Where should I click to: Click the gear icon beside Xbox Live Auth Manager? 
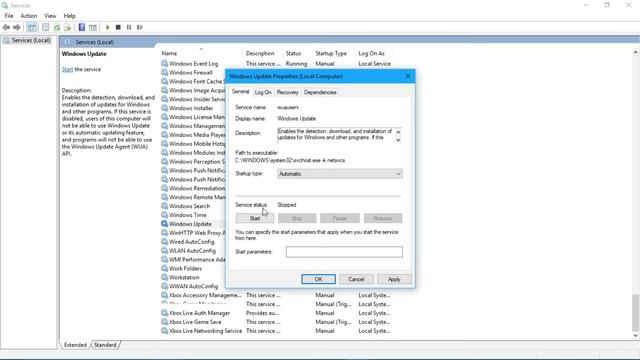164,313
